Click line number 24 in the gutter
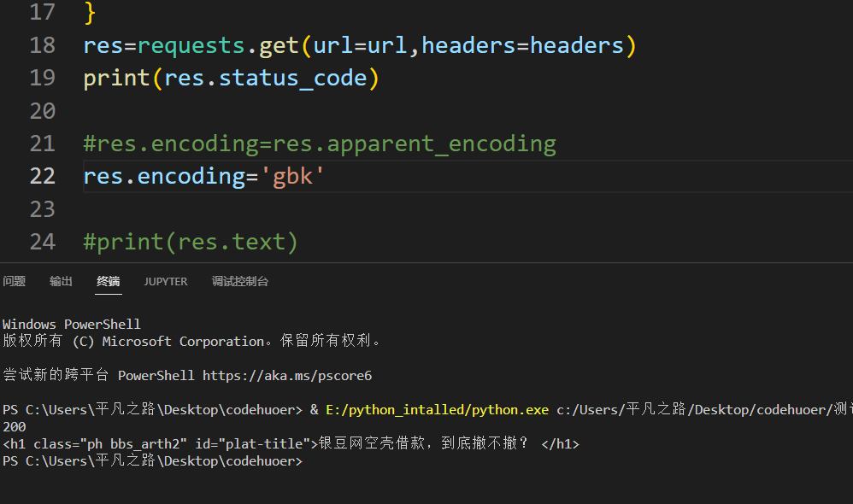The image size is (853, 504). click(42, 243)
